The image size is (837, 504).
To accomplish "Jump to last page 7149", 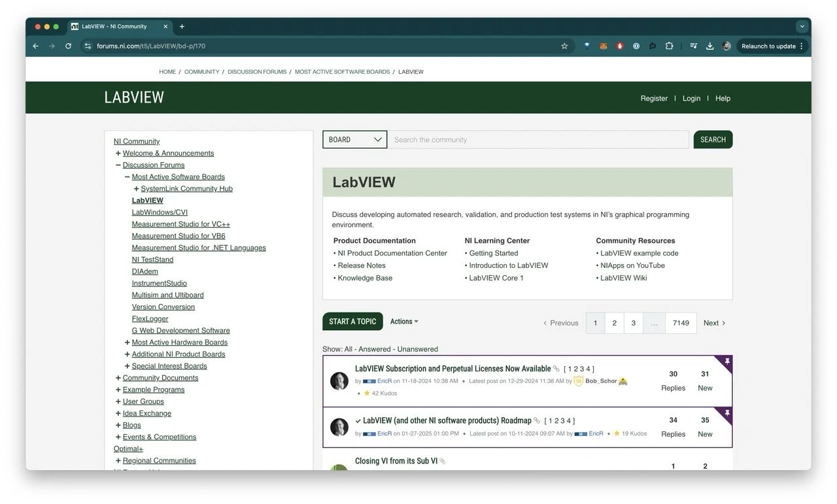I will (x=681, y=323).
